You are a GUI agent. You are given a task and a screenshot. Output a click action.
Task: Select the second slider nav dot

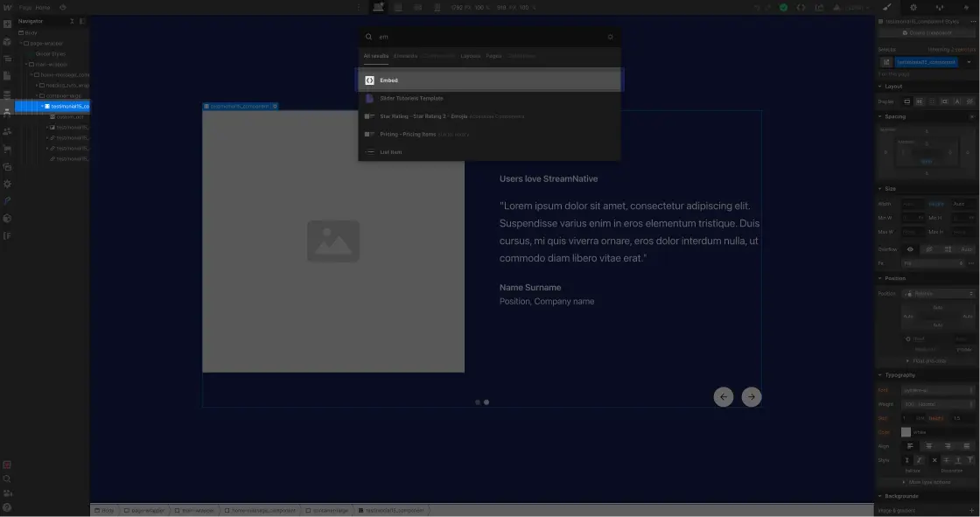point(486,402)
